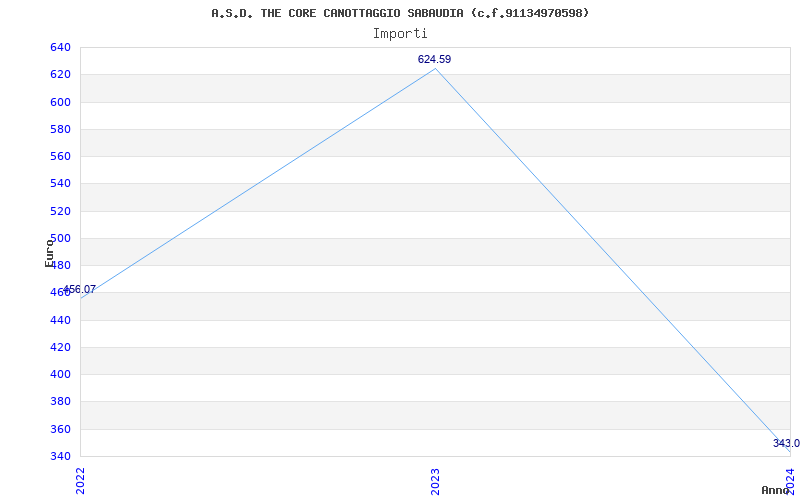Click the 600 y-axis tick label
This screenshot has height=500, width=800.
(x=60, y=102)
